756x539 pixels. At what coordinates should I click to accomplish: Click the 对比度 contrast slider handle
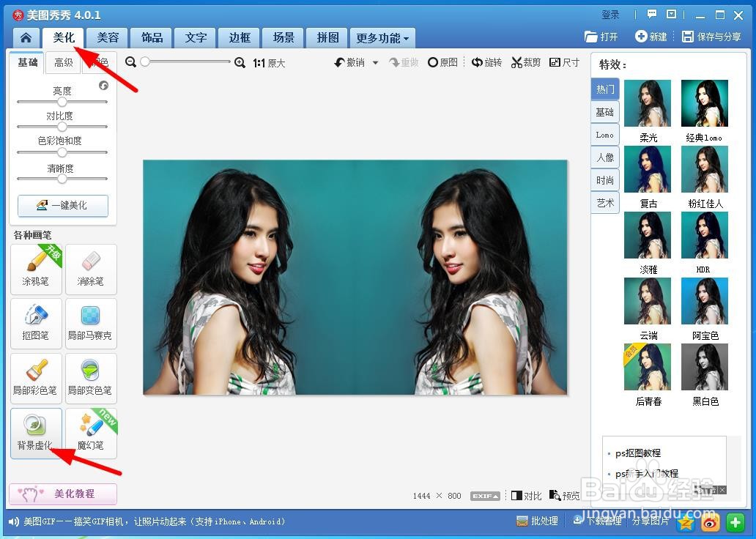tap(62, 127)
